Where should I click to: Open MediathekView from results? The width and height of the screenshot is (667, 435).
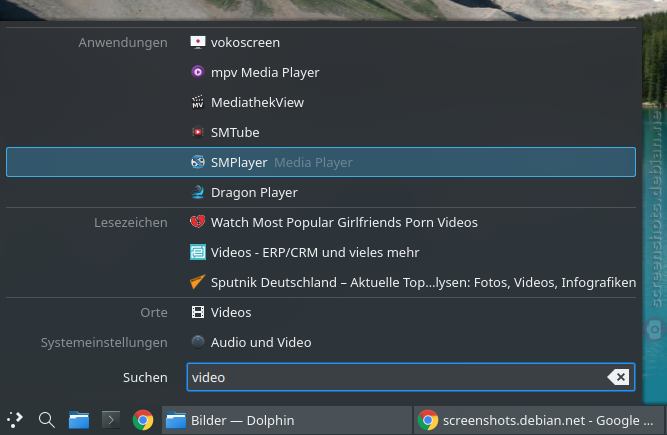[x=321, y=102]
